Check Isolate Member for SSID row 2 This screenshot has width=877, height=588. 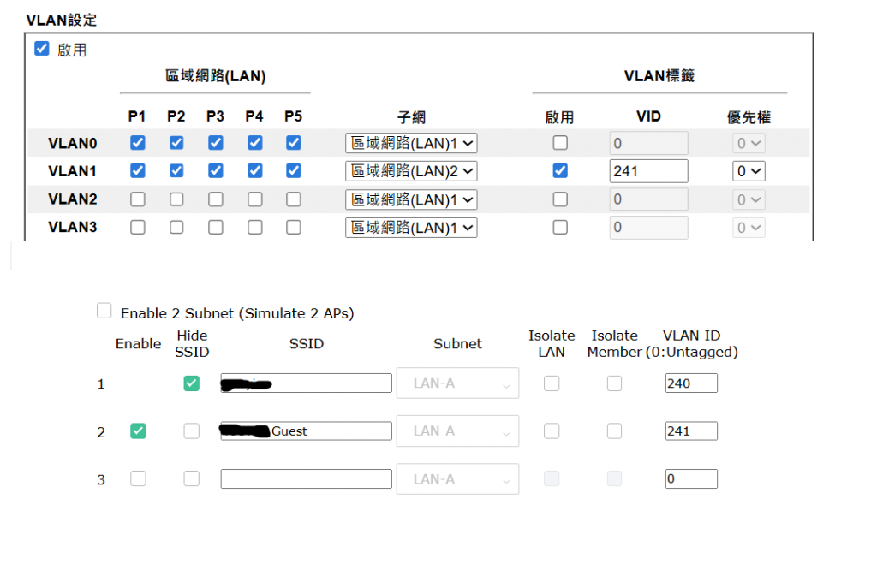(x=614, y=431)
